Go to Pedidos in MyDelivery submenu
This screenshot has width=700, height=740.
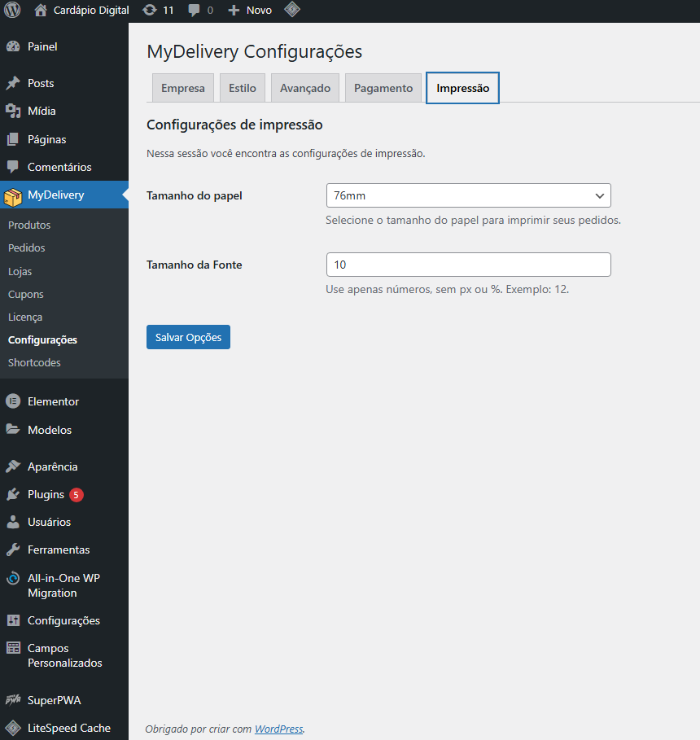tap(27, 247)
